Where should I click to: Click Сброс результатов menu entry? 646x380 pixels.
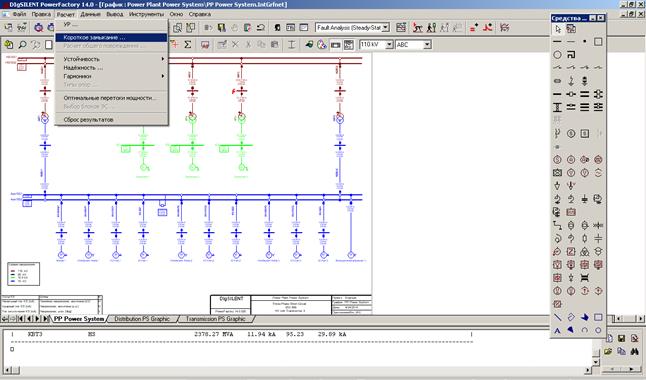(112, 120)
